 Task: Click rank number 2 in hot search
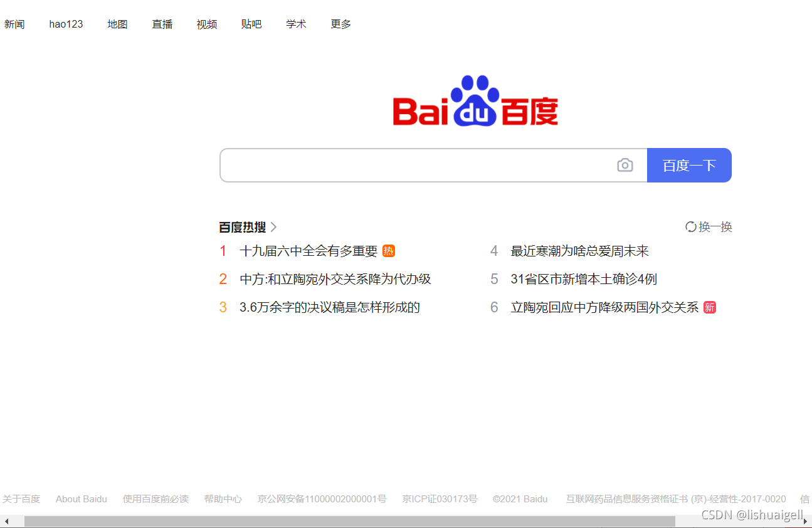coord(223,279)
